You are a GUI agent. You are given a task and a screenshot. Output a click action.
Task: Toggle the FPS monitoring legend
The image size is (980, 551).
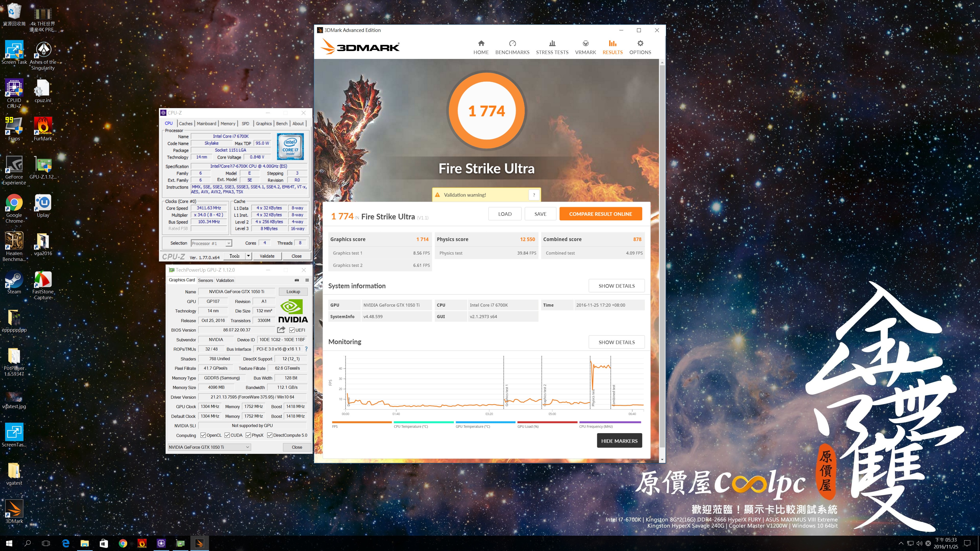pos(361,424)
